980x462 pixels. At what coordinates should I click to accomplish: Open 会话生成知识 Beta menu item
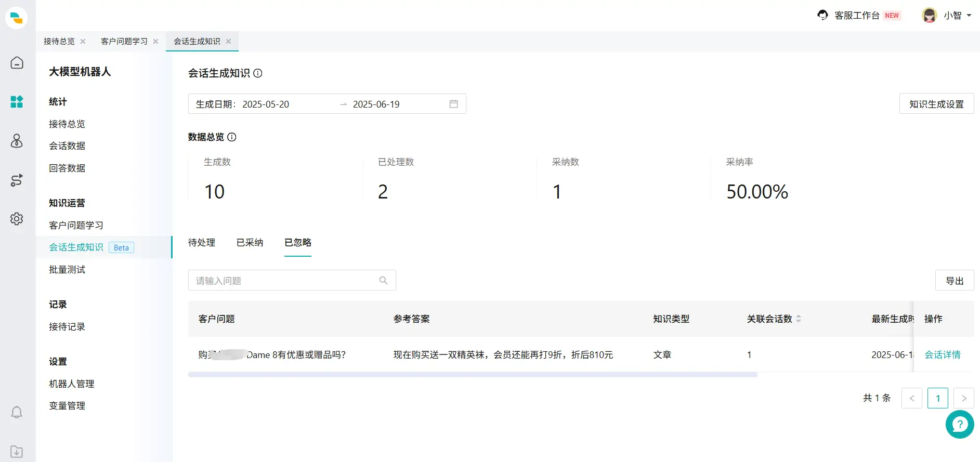point(104,247)
